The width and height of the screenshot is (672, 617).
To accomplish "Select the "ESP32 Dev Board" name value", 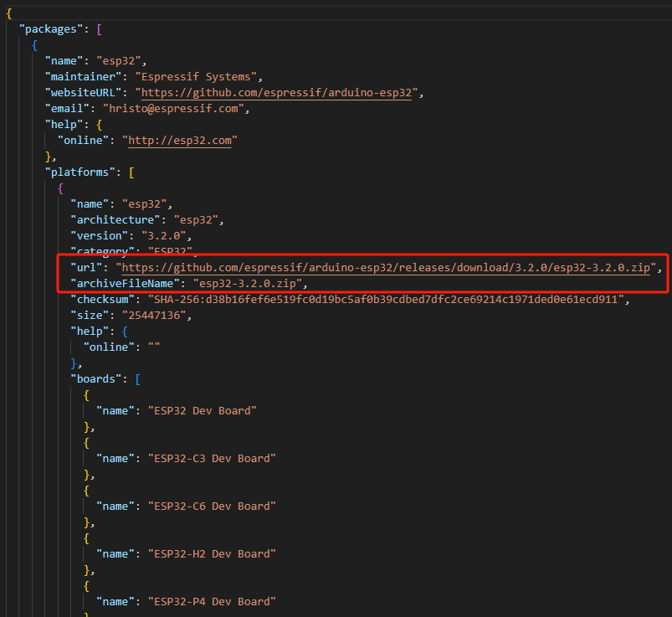I will [203, 411].
